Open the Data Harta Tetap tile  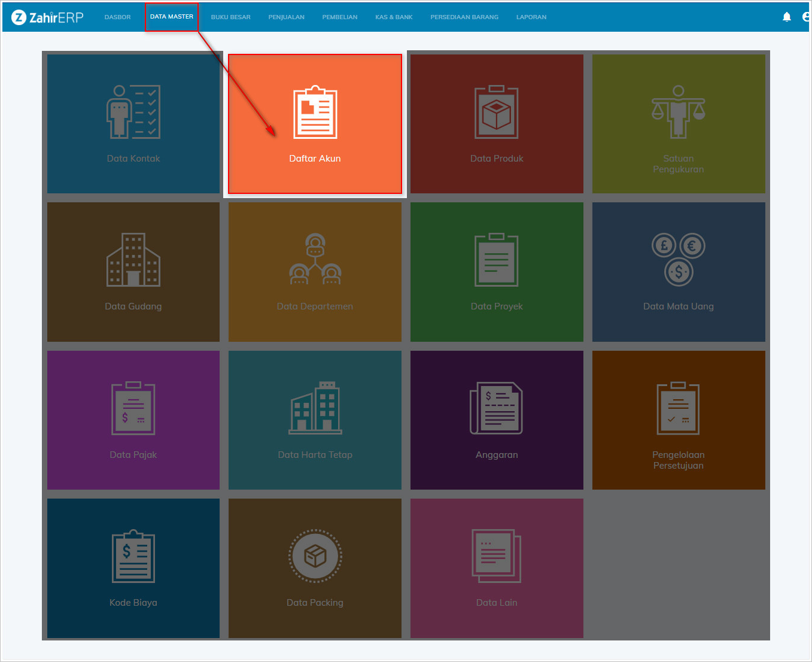click(x=315, y=420)
